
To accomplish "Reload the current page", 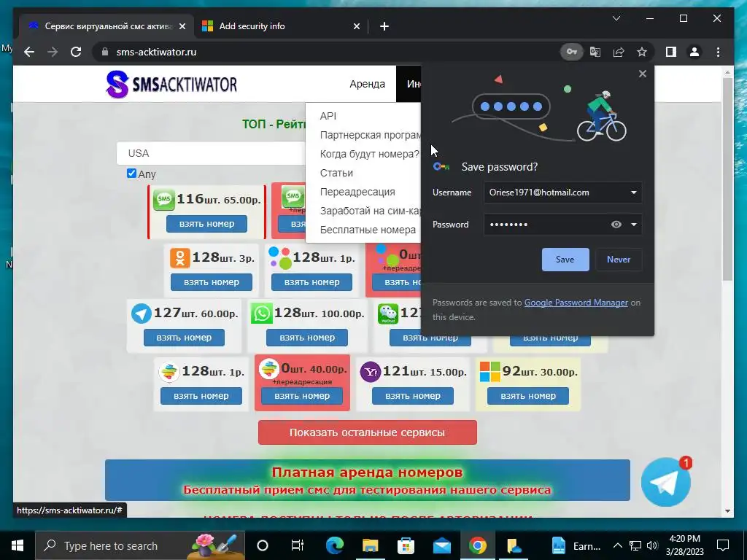I will 76,52.
